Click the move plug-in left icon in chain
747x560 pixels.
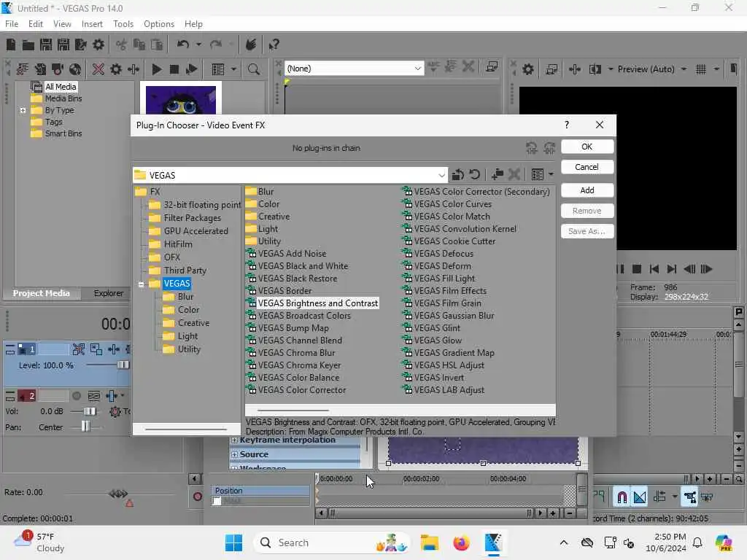(x=532, y=148)
